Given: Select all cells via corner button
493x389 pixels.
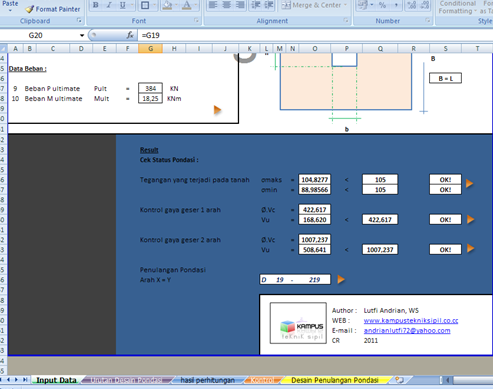Looking at the screenshot, I should (3, 49).
